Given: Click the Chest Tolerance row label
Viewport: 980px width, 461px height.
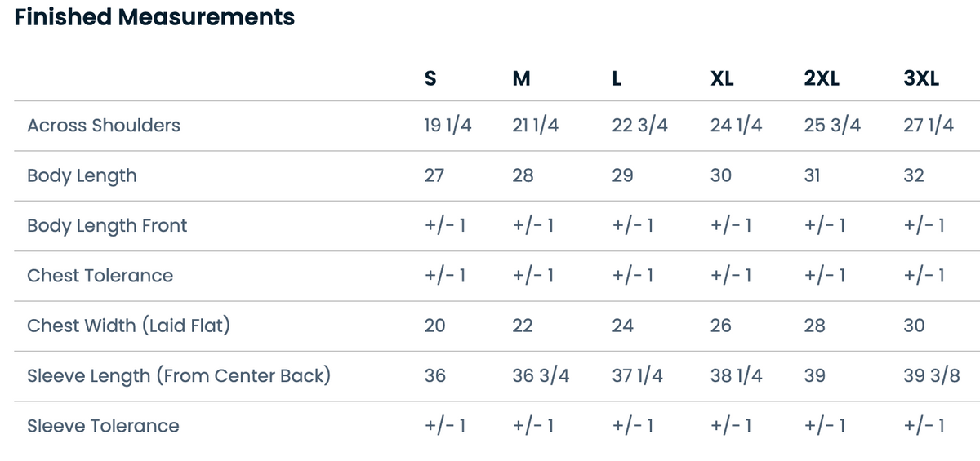Looking at the screenshot, I should (100, 276).
